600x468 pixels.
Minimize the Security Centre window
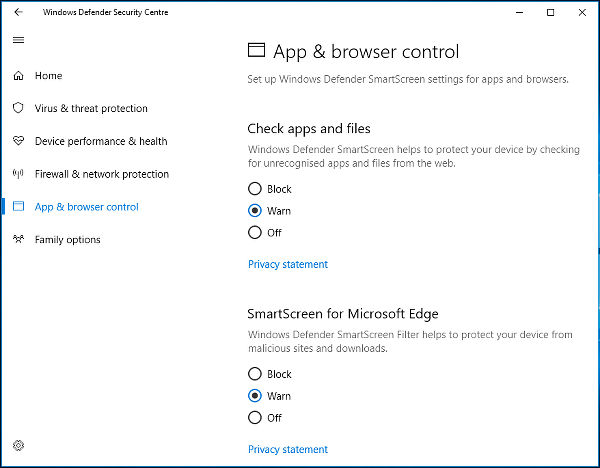pyautogui.click(x=519, y=12)
